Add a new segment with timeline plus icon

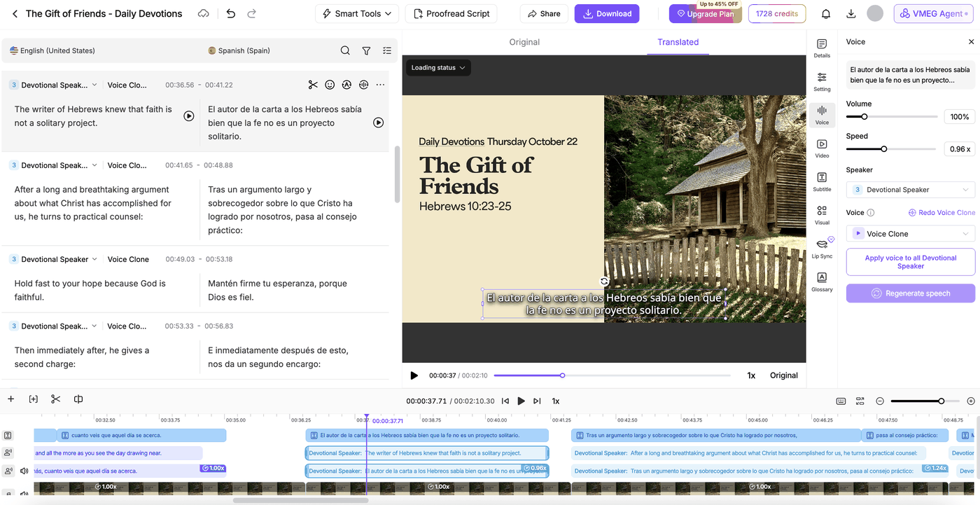pos(11,399)
